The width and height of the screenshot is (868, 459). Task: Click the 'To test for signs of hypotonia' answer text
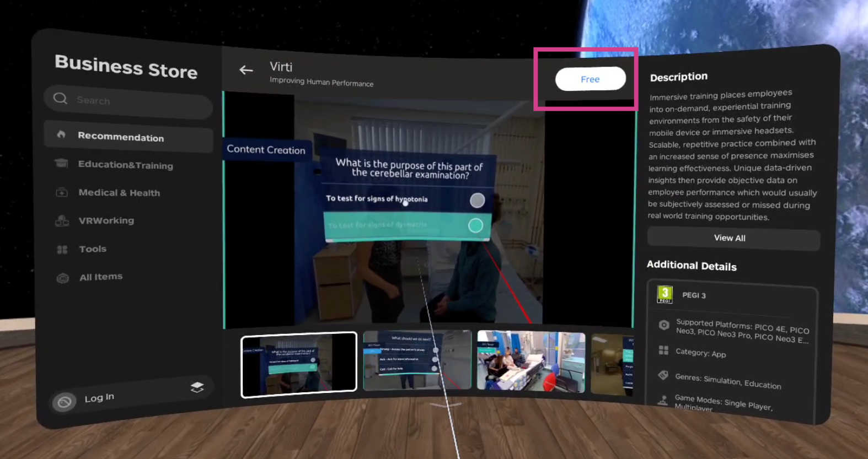(377, 198)
